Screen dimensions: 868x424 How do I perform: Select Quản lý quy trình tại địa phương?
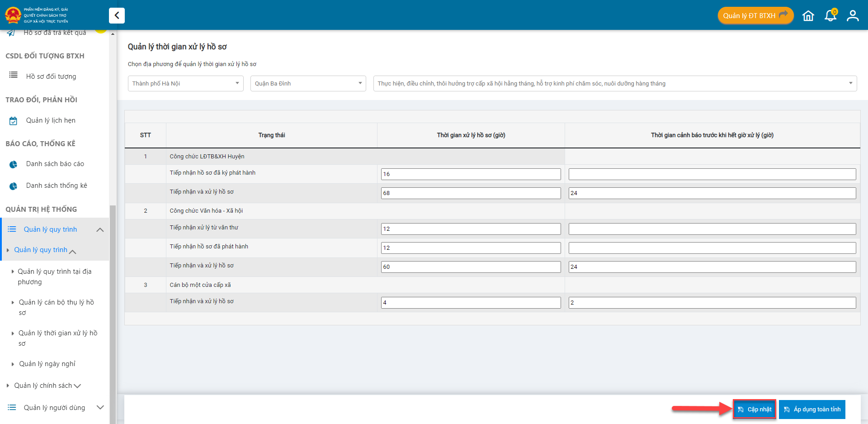[x=54, y=276]
